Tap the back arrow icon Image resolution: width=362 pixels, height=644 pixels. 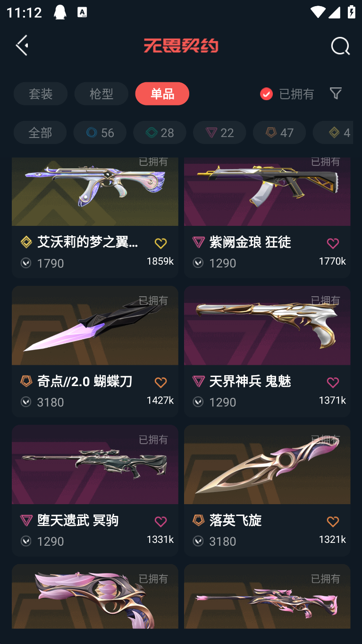tap(22, 45)
